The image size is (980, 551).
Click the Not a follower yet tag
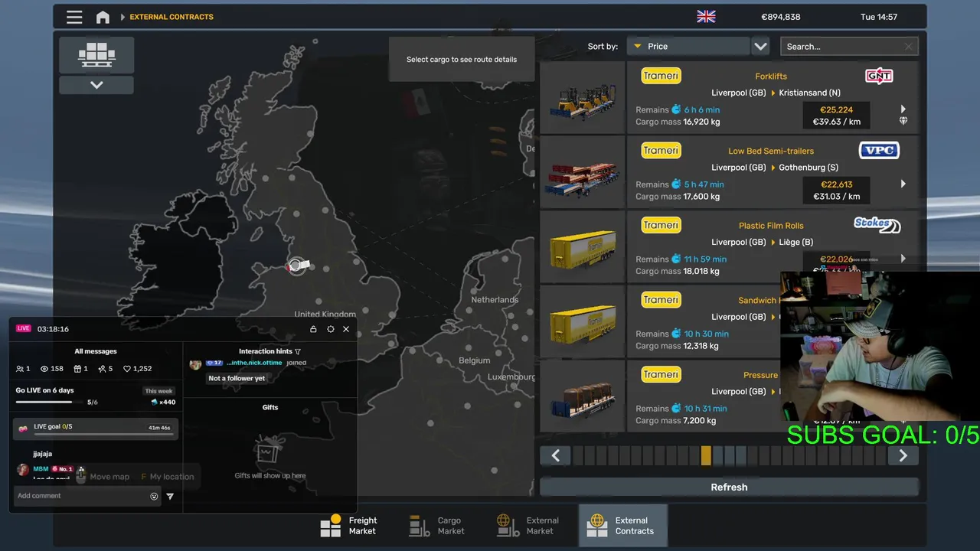[237, 378]
